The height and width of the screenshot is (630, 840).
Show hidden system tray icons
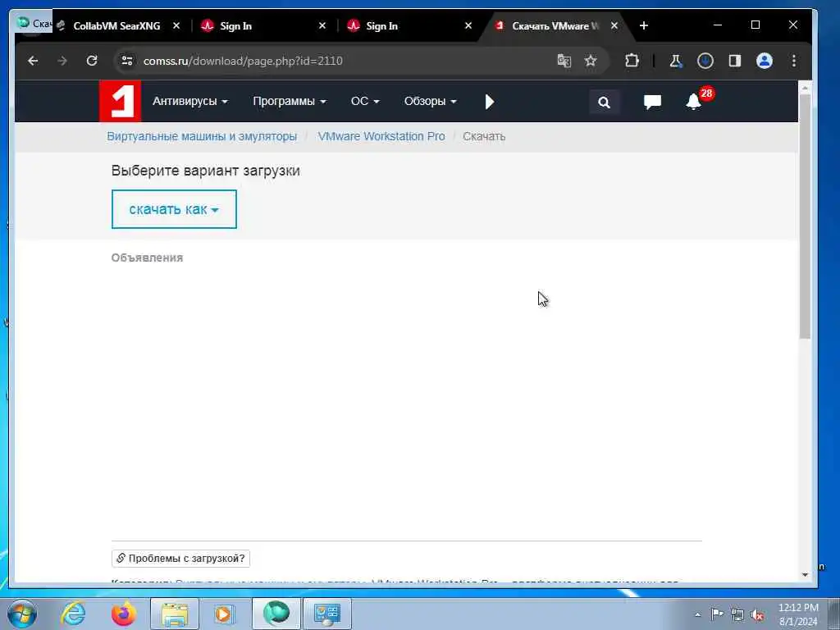pos(697,614)
